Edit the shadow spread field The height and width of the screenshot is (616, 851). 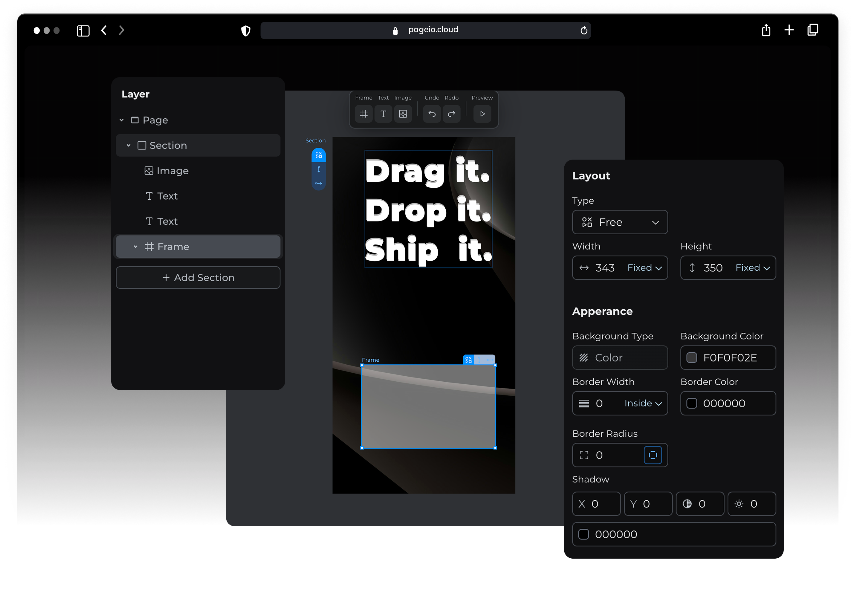click(751, 504)
